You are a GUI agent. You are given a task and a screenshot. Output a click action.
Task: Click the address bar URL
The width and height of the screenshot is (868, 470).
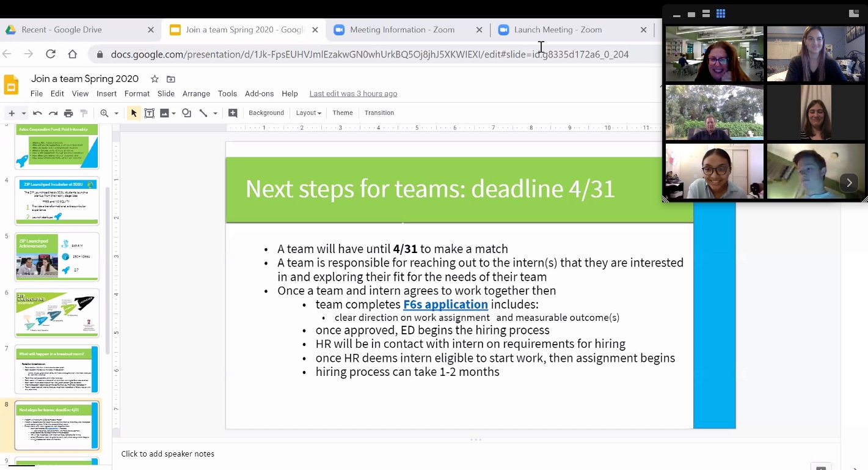(x=370, y=54)
